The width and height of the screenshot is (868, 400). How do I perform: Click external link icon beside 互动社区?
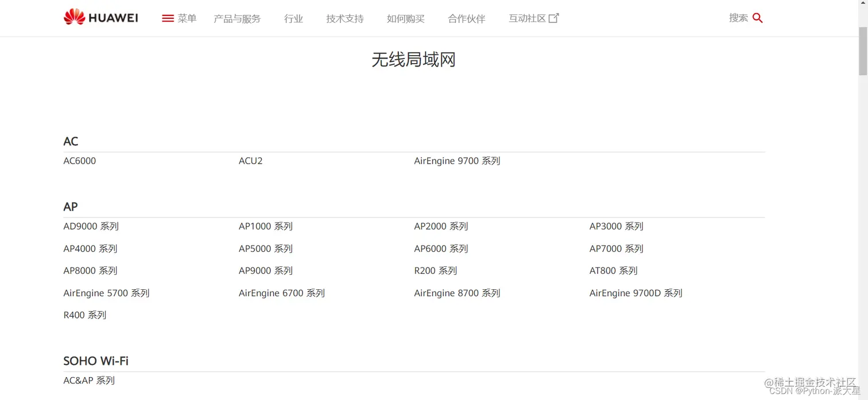tap(553, 18)
